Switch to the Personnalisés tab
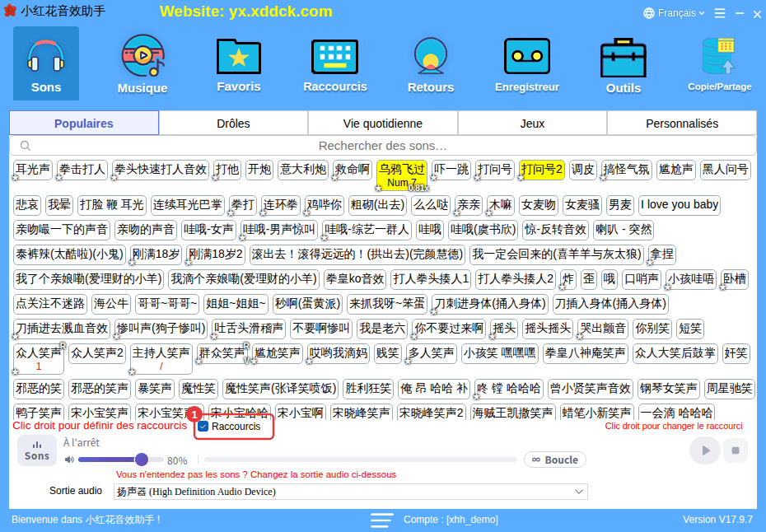The image size is (766, 532). click(x=682, y=123)
